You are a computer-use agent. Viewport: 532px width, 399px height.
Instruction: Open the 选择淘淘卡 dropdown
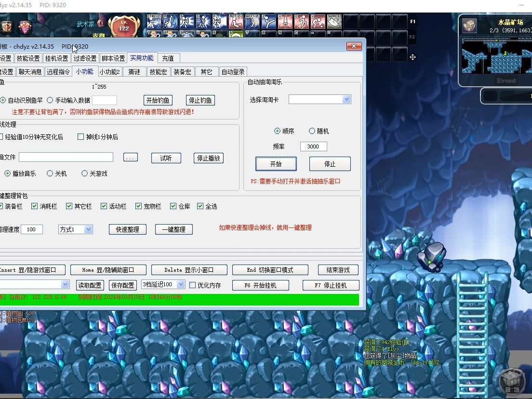click(x=319, y=99)
